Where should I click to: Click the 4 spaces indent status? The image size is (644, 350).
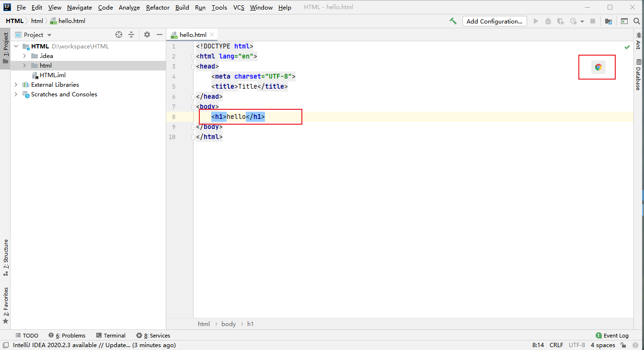coord(603,345)
